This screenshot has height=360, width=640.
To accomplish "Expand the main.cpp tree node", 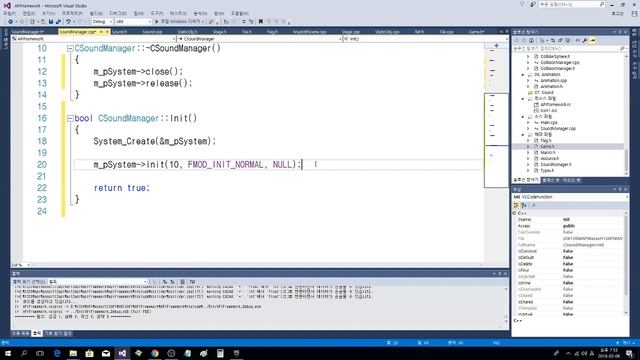I will (528, 122).
